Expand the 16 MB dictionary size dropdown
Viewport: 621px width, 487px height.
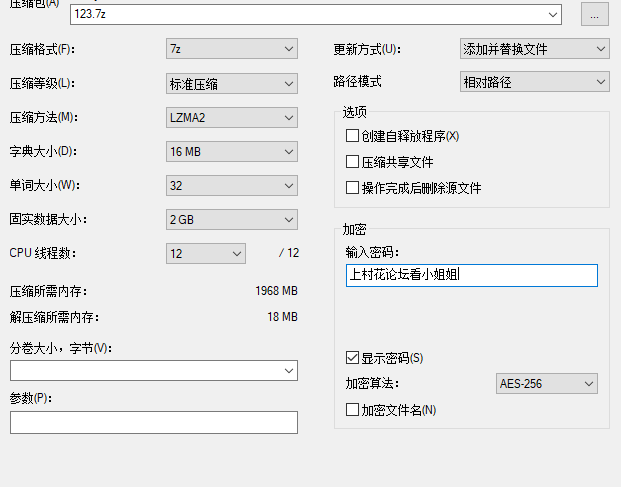(231, 151)
